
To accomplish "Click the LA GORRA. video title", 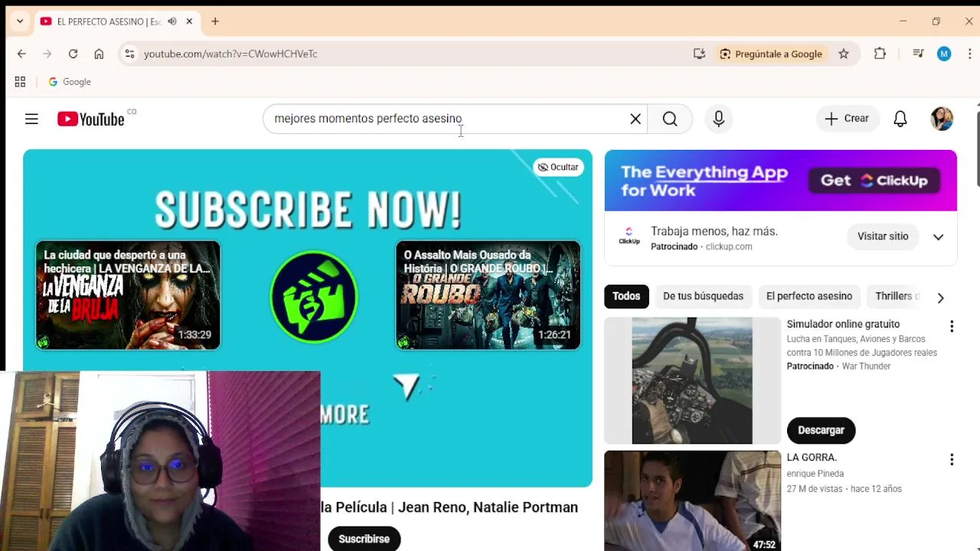I will coord(812,458).
